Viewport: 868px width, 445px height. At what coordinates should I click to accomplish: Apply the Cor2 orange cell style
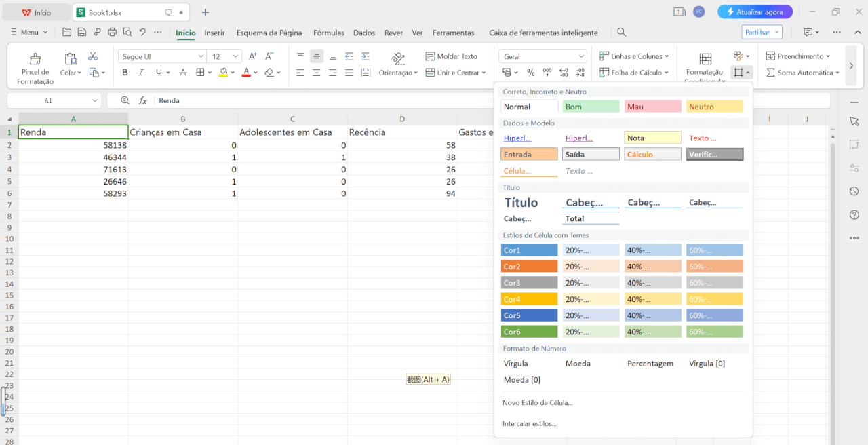pyautogui.click(x=529, y=267)
